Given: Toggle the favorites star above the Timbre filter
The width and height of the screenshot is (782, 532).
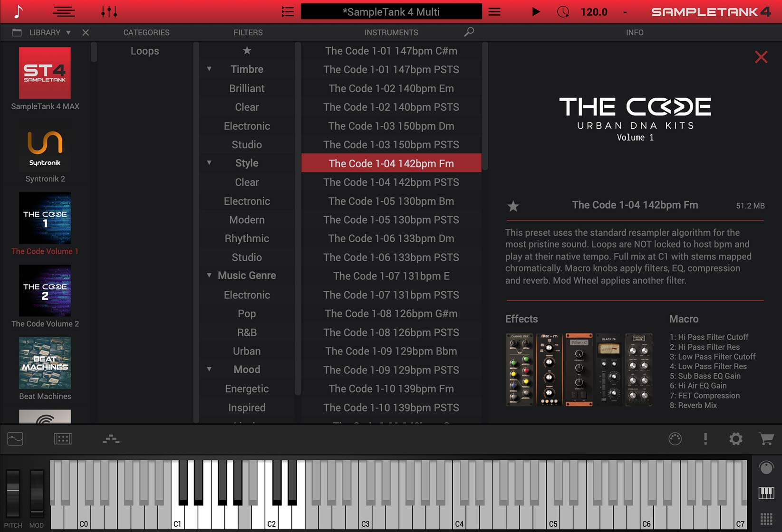Looking at the screenshot, I should click(x=247, y=50).
